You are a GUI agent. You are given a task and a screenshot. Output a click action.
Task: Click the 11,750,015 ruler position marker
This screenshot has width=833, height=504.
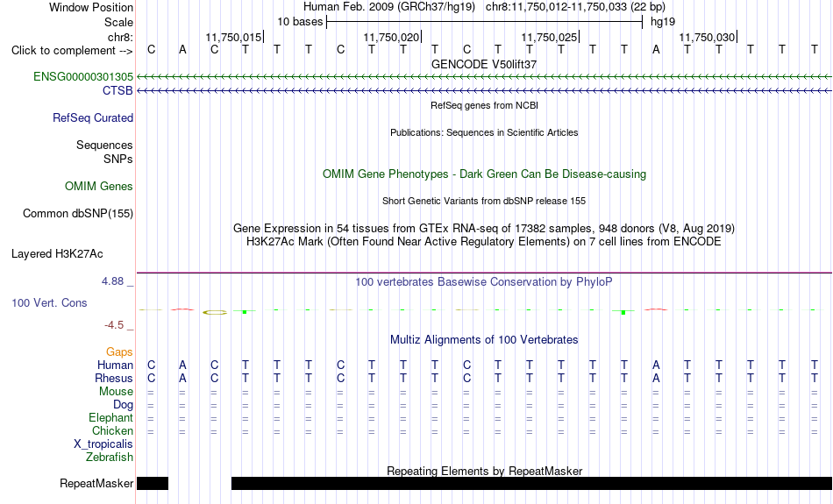234,37
